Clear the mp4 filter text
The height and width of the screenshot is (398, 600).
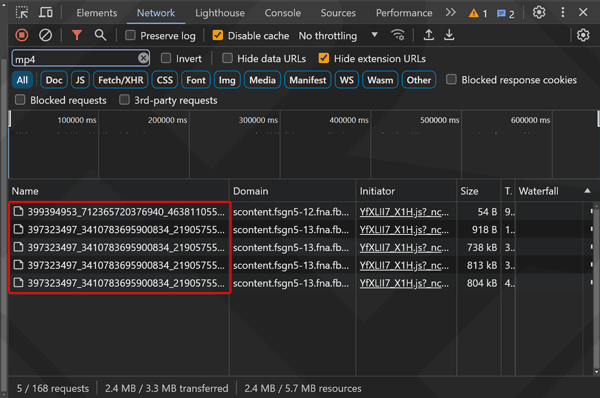point(143,58)
